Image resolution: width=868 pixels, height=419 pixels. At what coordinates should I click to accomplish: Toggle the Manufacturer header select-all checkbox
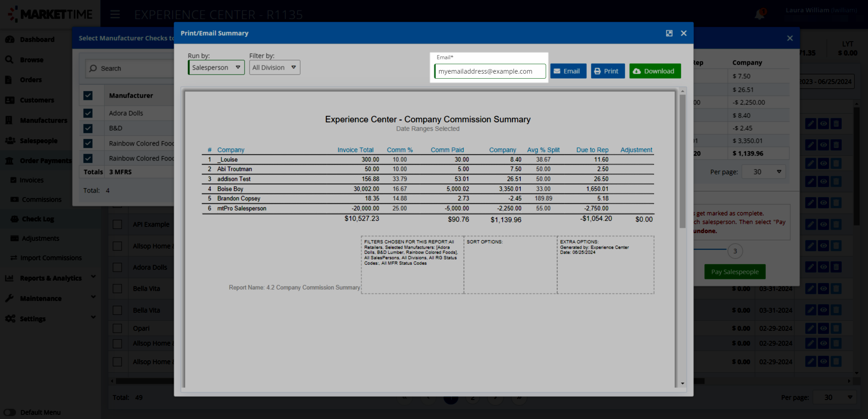(88, 95)
